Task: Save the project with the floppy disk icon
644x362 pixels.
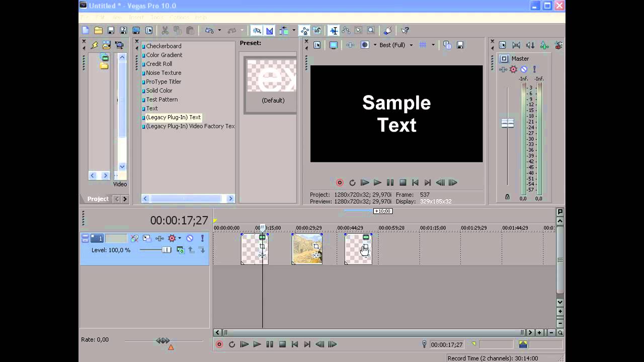Action: pyautogui.click(x=111, y=31)
